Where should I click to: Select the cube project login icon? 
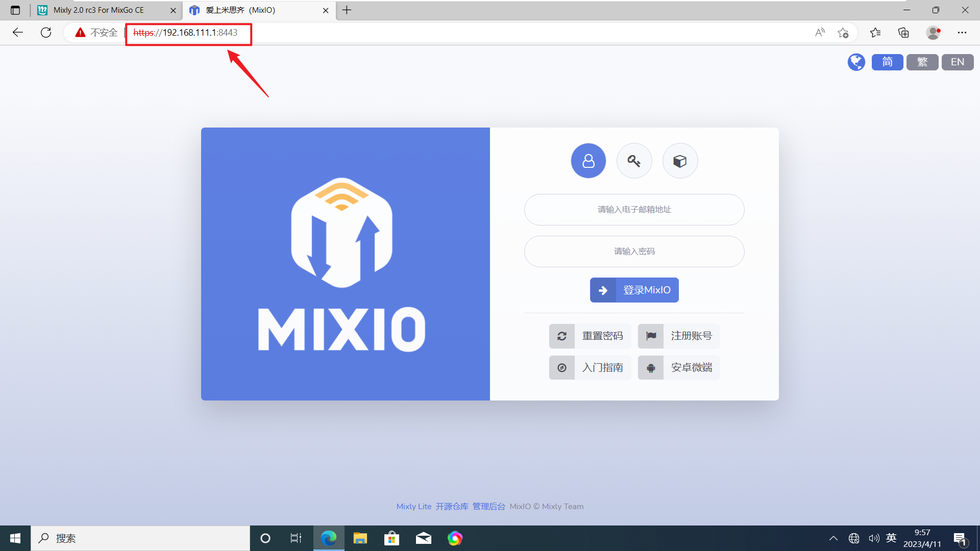(680, 161)
